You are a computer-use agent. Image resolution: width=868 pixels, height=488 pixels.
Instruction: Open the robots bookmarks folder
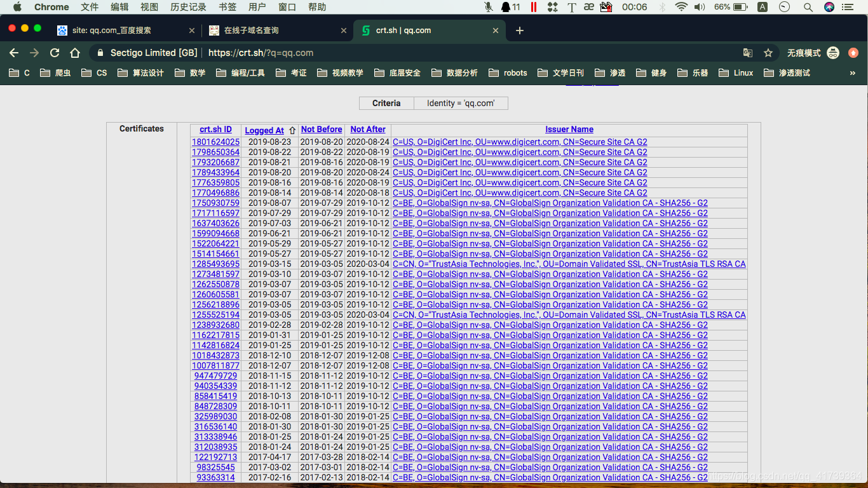pos(508,73)
